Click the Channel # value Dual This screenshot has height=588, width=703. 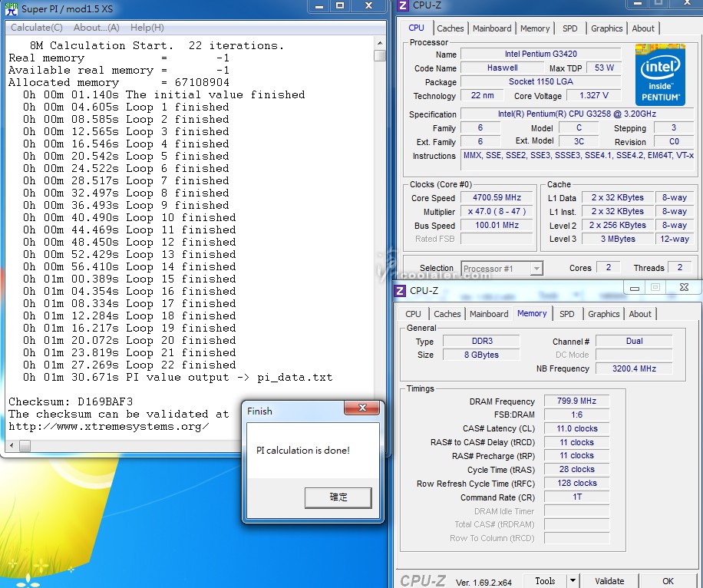tap(634, 341)
